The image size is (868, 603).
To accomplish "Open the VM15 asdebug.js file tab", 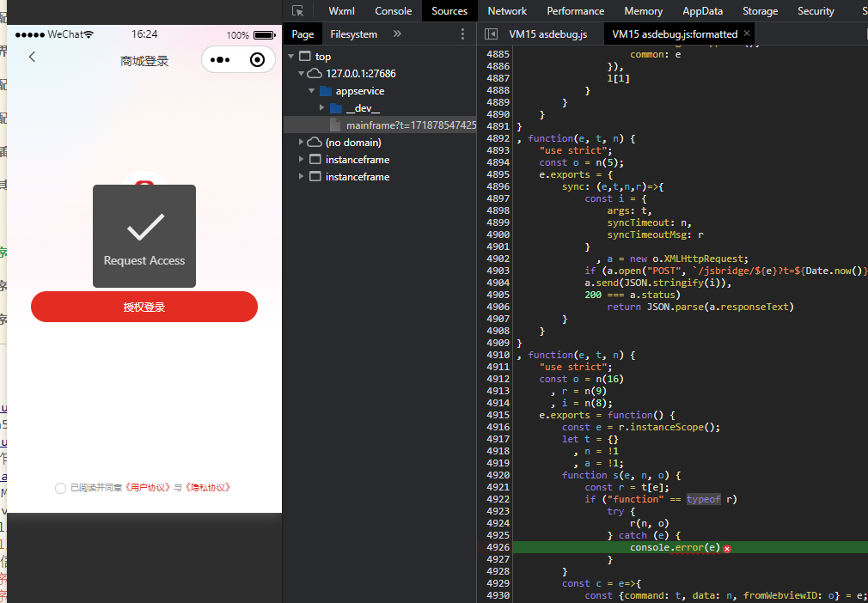I will pyautogui.click(x=548, y=34).
